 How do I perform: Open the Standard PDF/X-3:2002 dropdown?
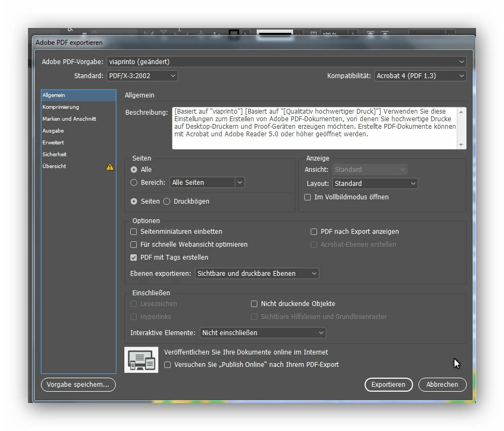tap(142, 76)
